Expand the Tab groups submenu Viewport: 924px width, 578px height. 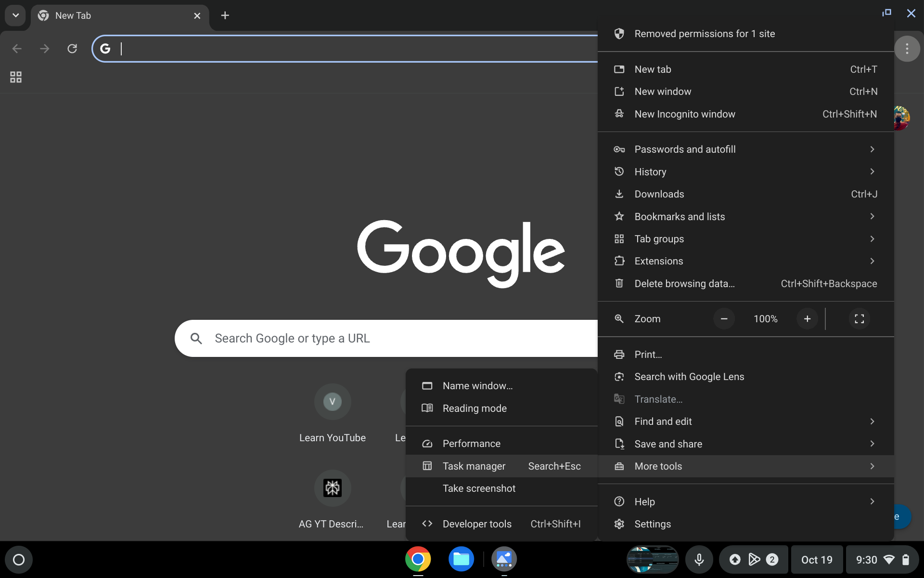pyautogui.click(x=745, y=239)
